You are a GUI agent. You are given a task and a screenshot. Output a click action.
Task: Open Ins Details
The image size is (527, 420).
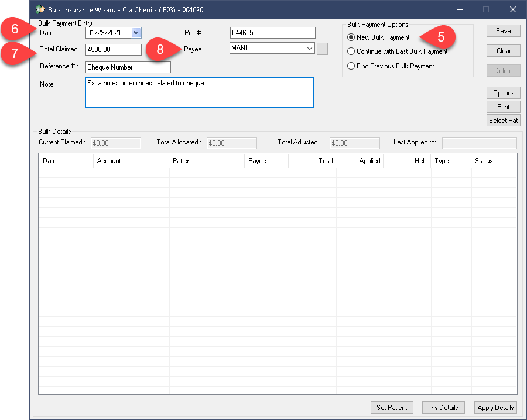443,407
